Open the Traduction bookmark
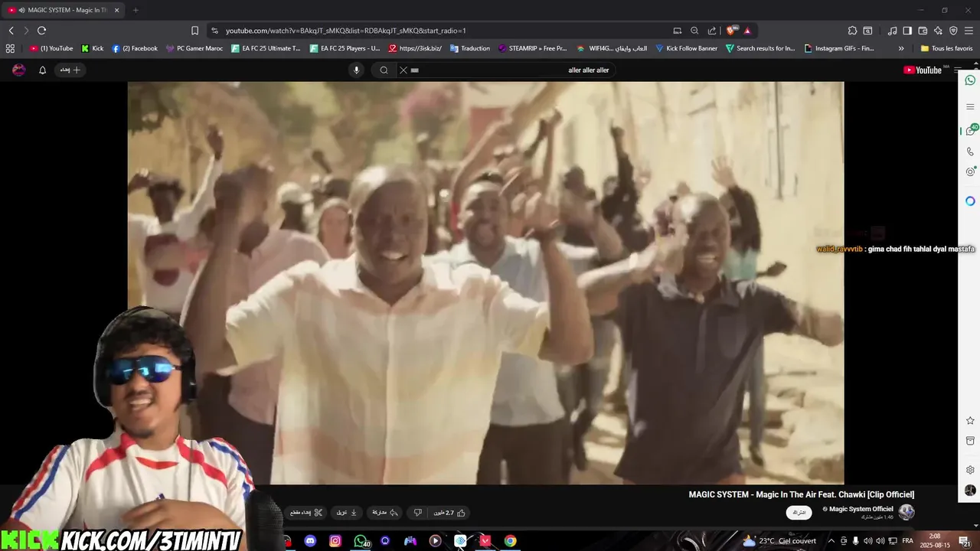 pos(470,48)
